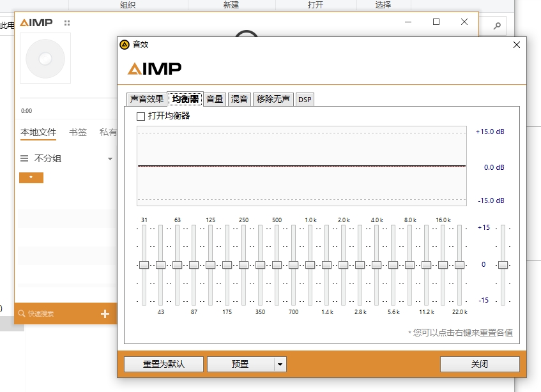Click the 43 Hz equalizer slider handle
Viewport: 541px width, 392px height.
coord(160,265)
